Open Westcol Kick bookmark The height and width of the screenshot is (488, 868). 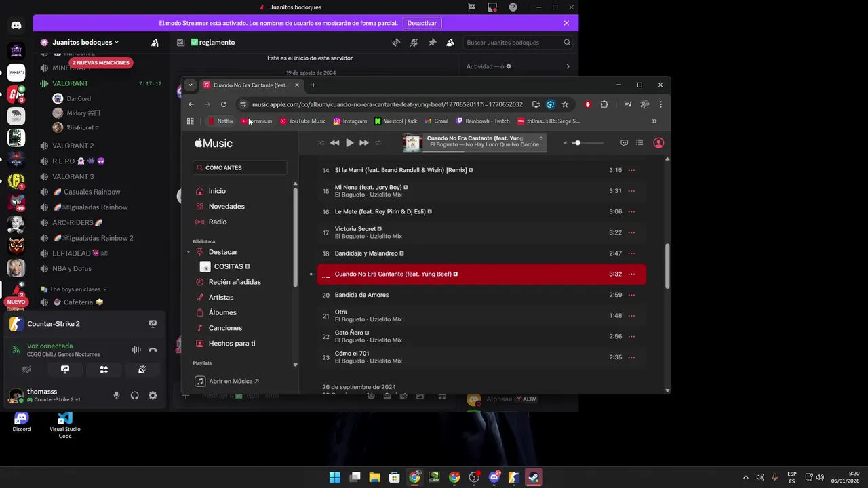pyautogui.click(x=396, y=121)
